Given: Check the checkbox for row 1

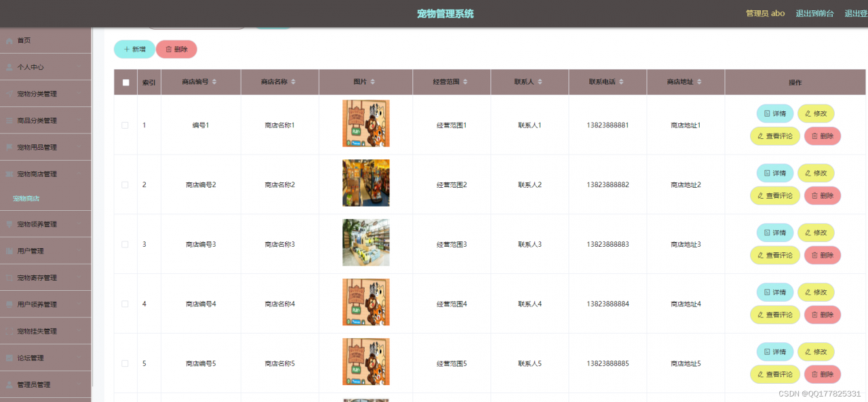Looking at the screenshot, I should [125, 125].
